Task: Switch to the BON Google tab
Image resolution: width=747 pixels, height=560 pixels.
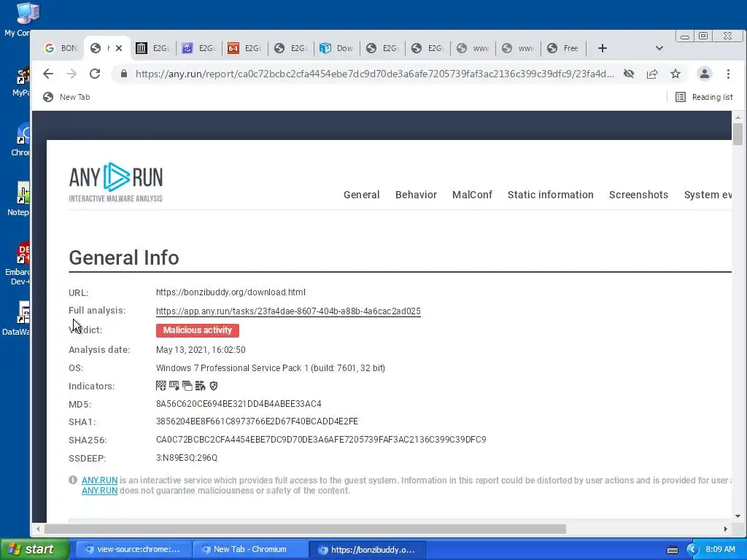Action: tap(61, 48)
